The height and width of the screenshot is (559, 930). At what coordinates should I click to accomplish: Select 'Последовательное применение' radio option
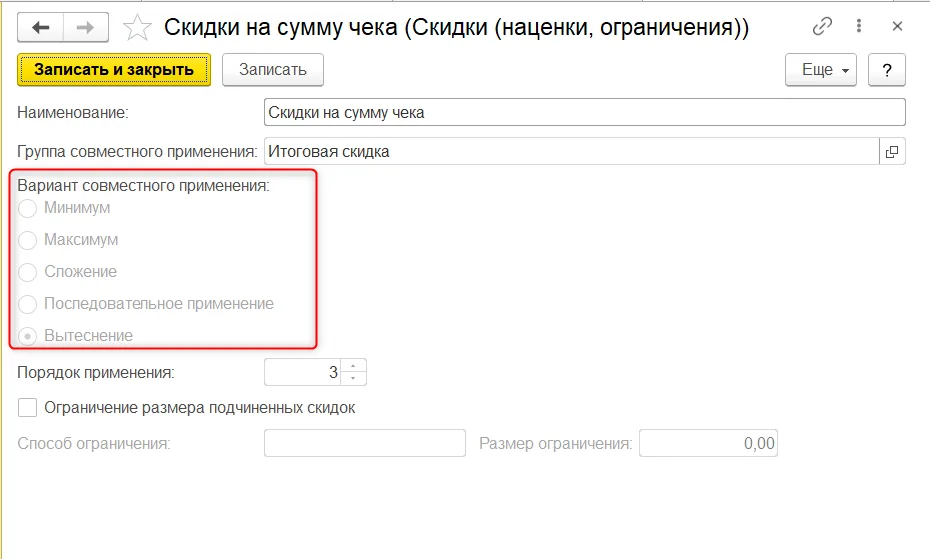(27, 304)
